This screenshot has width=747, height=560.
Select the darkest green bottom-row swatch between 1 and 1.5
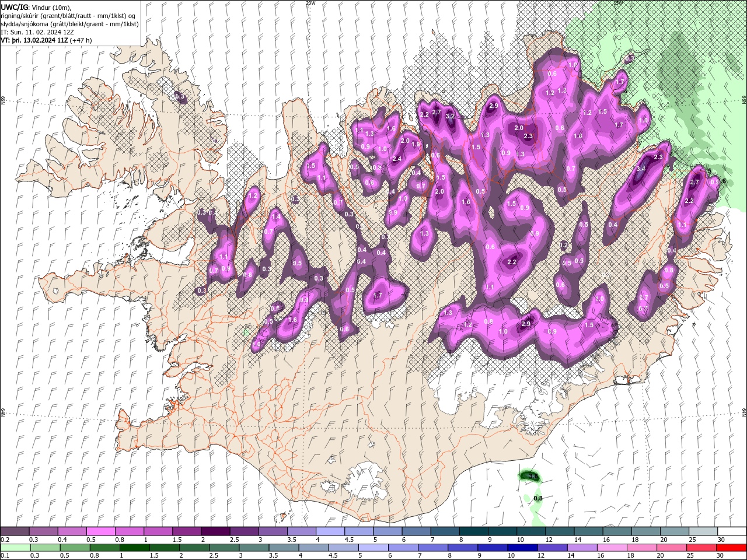pyautogui.click(x=135, y=548)
